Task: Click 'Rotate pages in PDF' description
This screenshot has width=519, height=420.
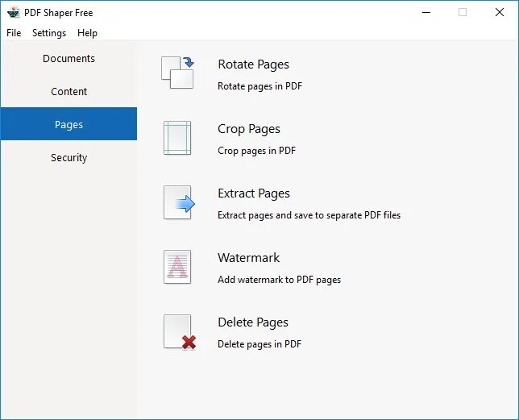Action: [x=259, y=86]
